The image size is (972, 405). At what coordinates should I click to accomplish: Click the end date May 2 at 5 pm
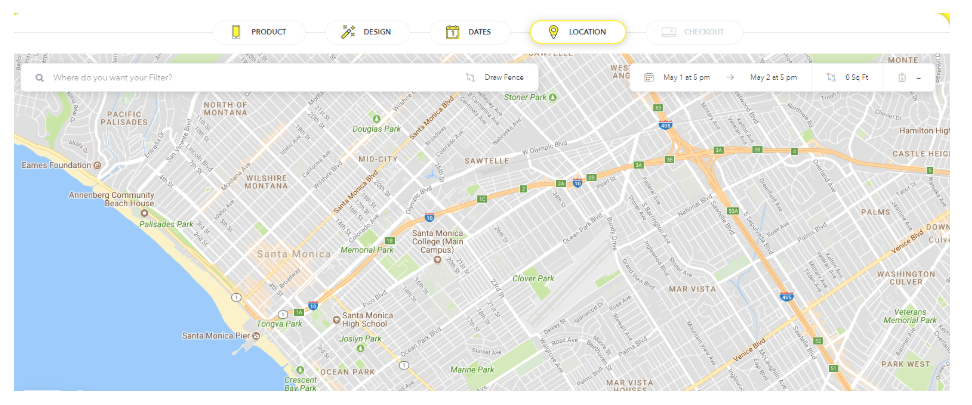[773, 77]
